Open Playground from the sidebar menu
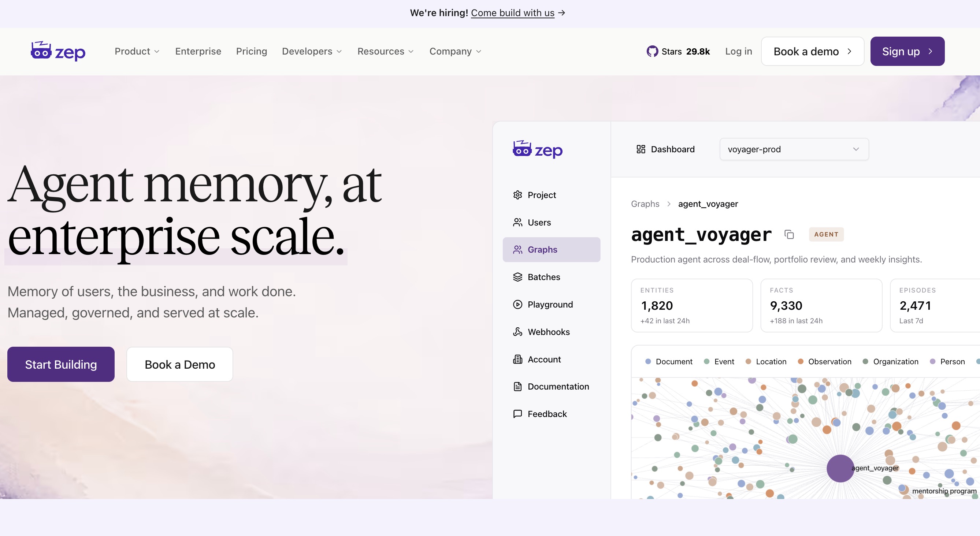The height and width of the screenshot is (536, 980). coord(551,304)
